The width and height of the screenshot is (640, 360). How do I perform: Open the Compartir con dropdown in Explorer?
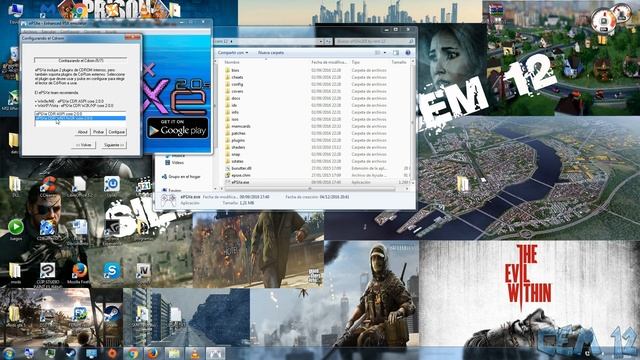coord(233,53)
